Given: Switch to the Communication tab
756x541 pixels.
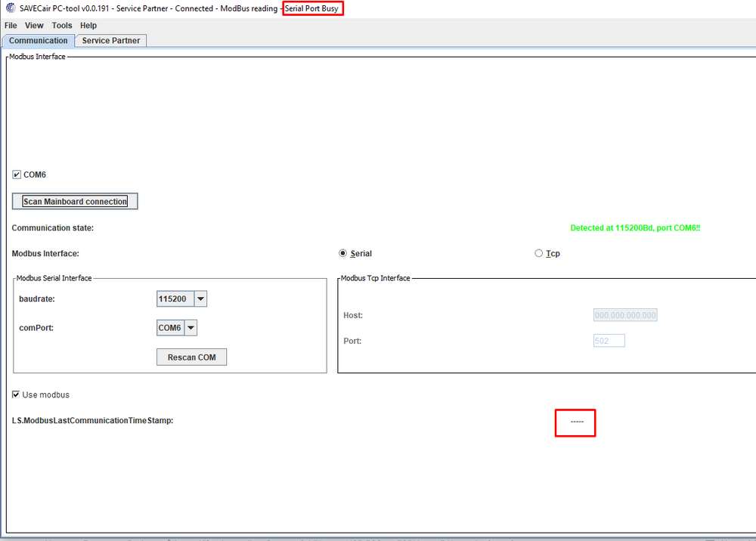Looking at the screenshot, I should 38,41.
